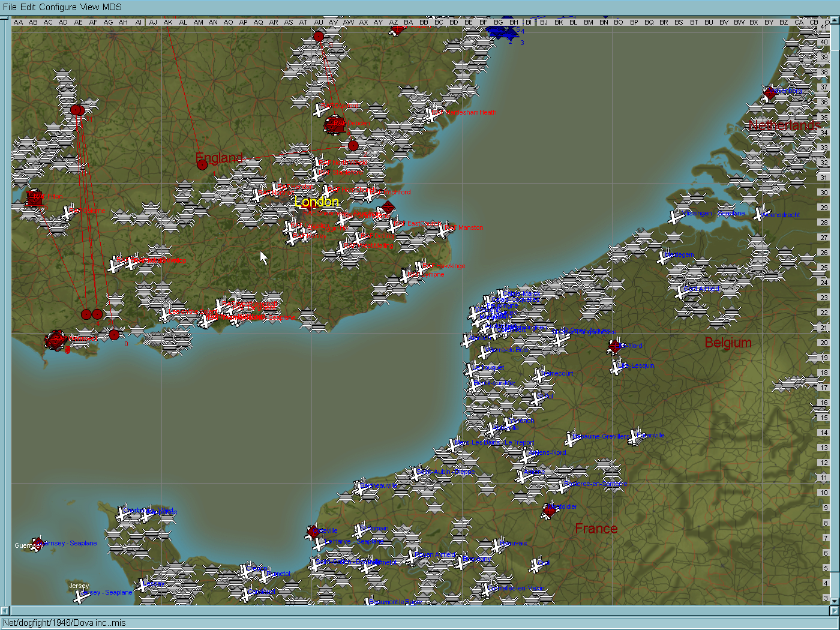The image size is (840, 630).
Task: Select the Vlissingen Seaplane base icon
Action: tap(675, 217)
